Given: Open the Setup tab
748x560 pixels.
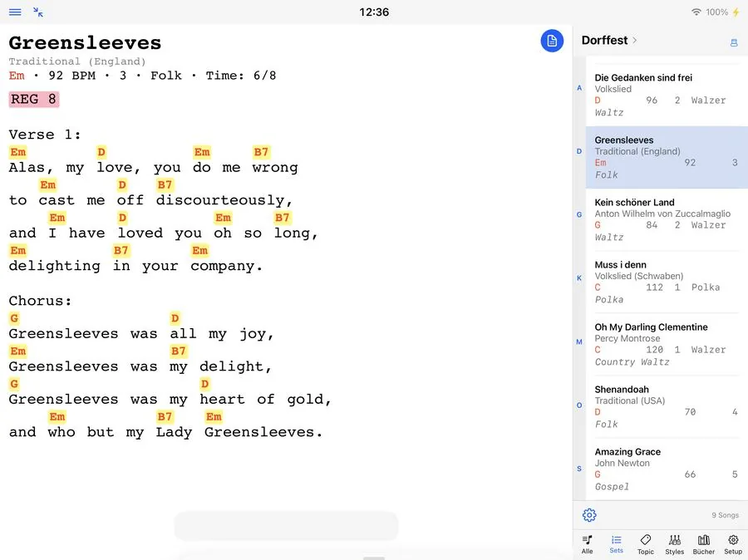Looking at the screenshot, I should coord(733,544).
